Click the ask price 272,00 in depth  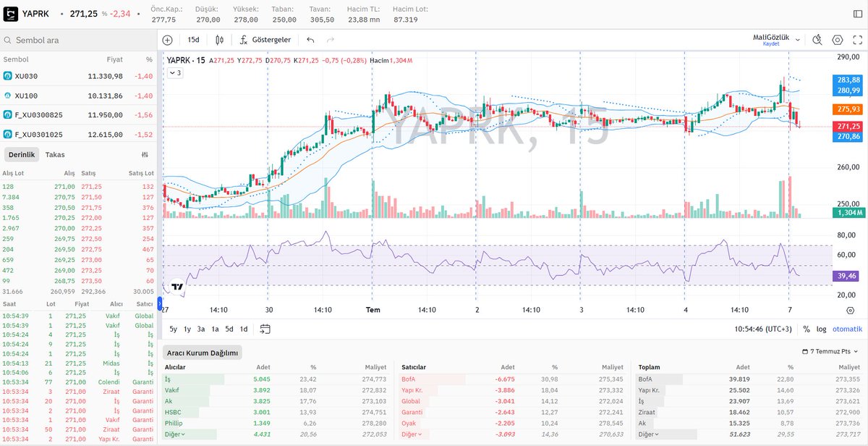[91, 217]
